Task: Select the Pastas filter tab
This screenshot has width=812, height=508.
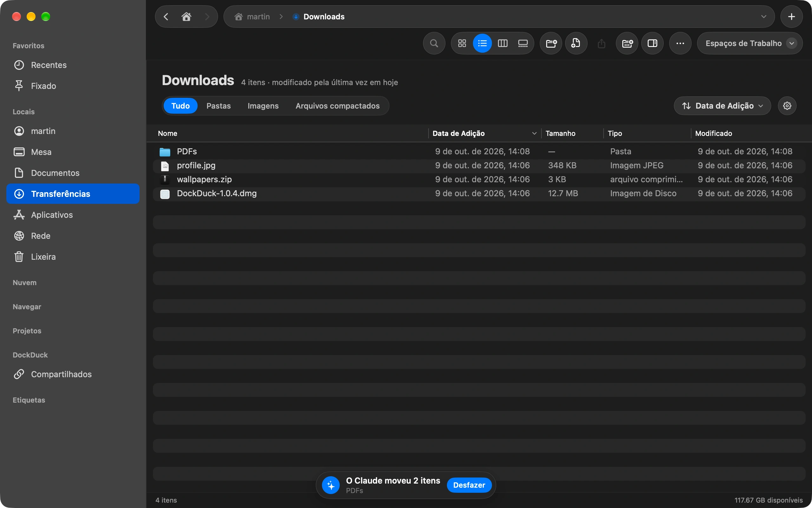Action: tap(219, 106)
